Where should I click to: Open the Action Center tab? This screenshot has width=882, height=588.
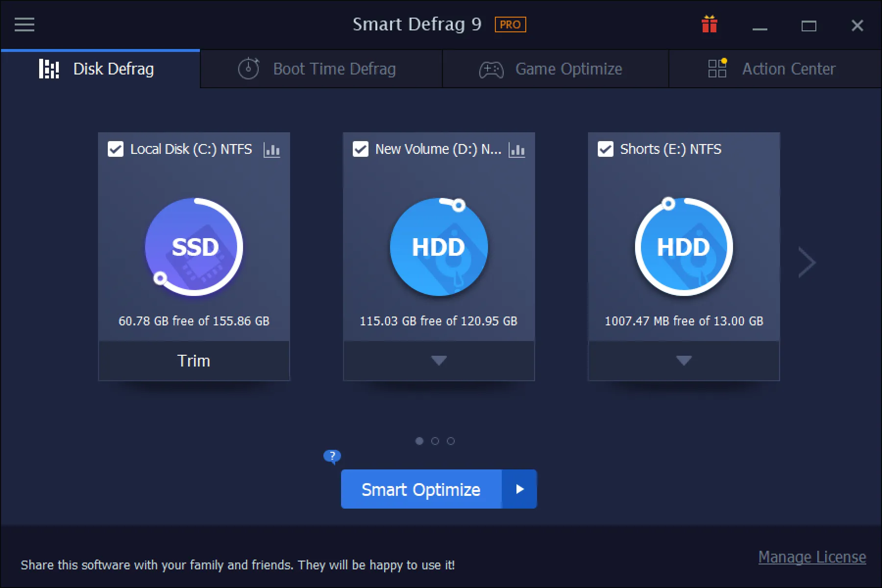pos(775,69)
